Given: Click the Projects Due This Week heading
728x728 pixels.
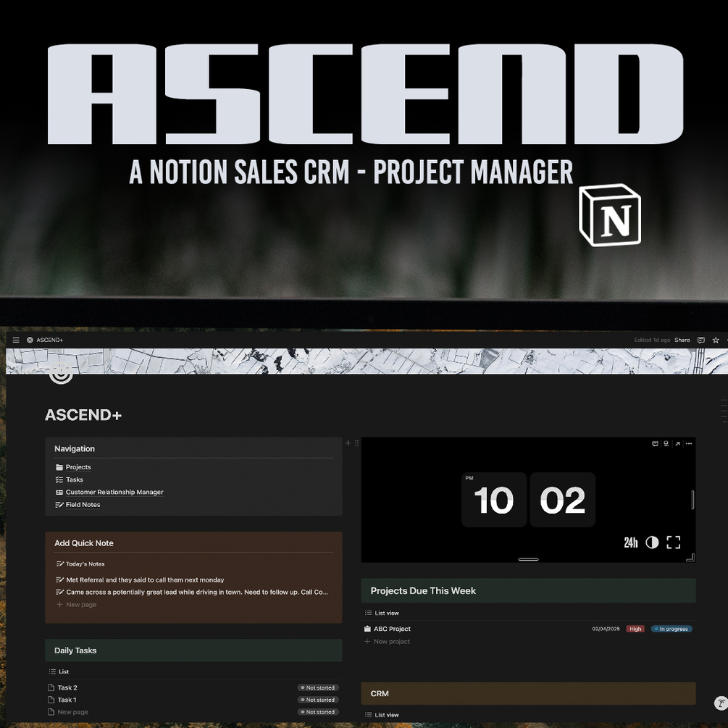Looking at the screenshot, I should coord(423,590).
